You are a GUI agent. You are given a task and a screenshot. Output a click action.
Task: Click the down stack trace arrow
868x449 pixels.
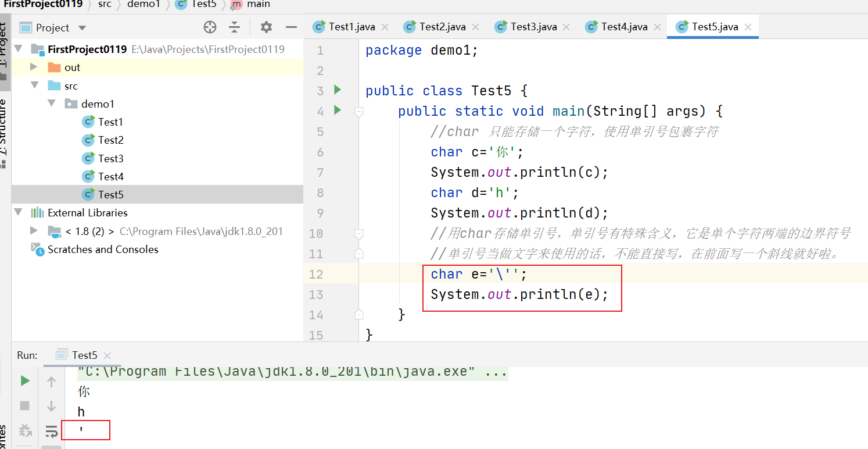(x=51, y=406)
